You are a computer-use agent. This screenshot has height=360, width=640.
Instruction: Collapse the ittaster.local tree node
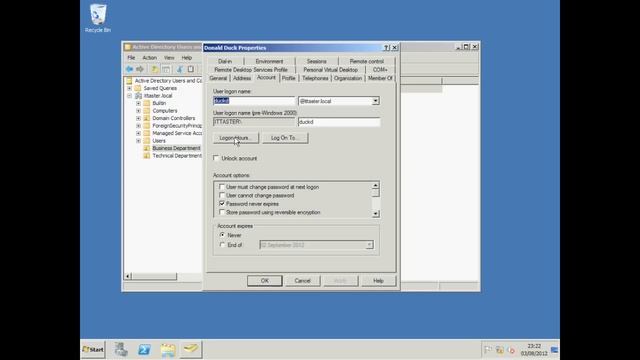tap(130, 96)
